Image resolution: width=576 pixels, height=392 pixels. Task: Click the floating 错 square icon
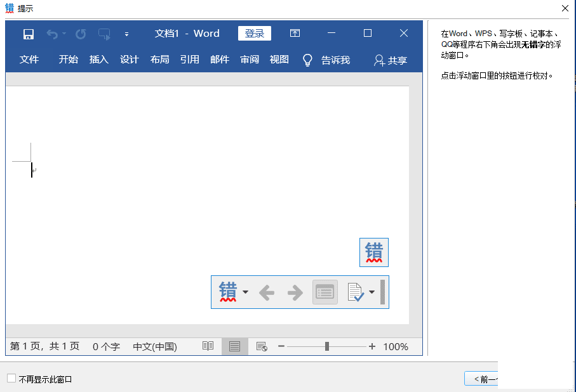374,252
